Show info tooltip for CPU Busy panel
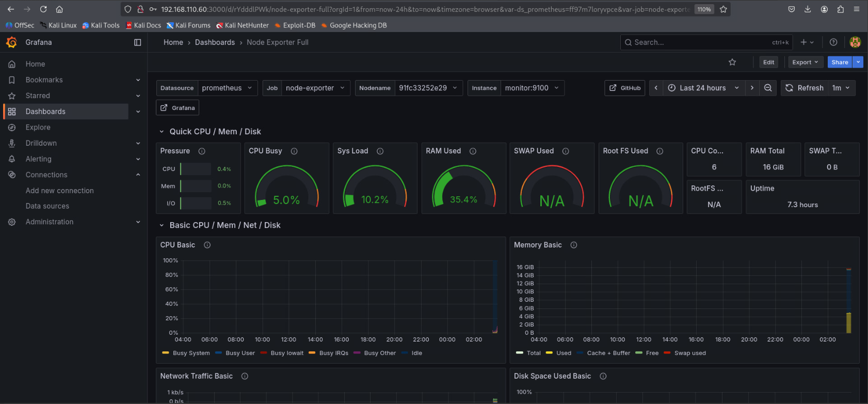 (x=294, y=151)
